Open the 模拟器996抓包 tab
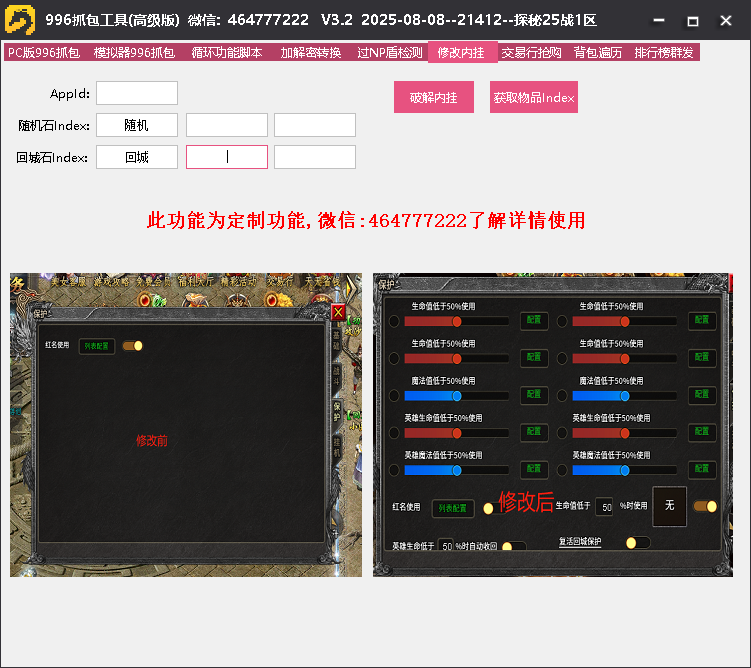 click(134, 52)
